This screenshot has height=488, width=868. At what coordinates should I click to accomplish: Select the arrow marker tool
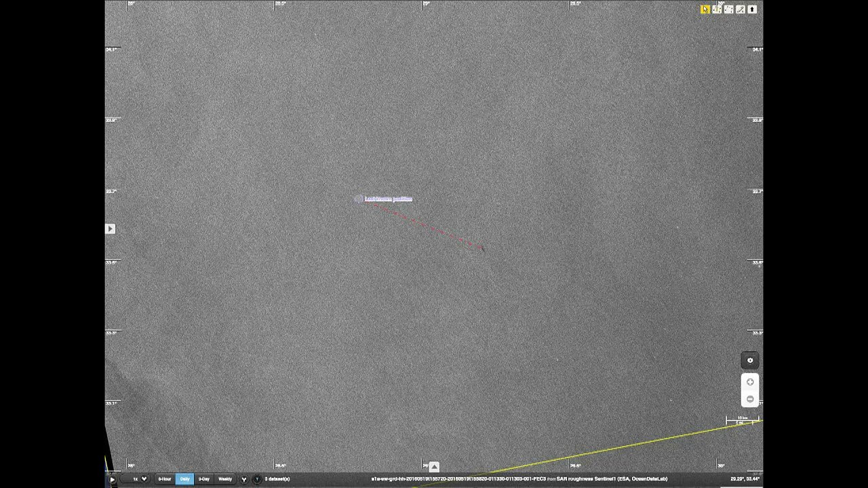752,9
